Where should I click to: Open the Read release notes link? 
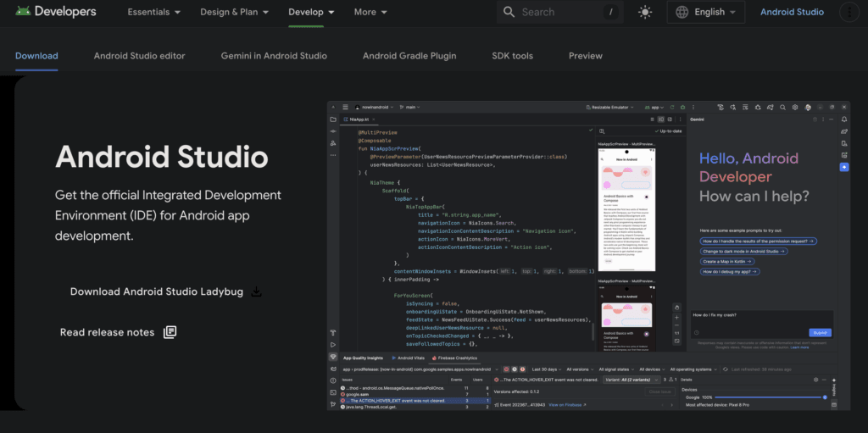[x=118, y=332]
